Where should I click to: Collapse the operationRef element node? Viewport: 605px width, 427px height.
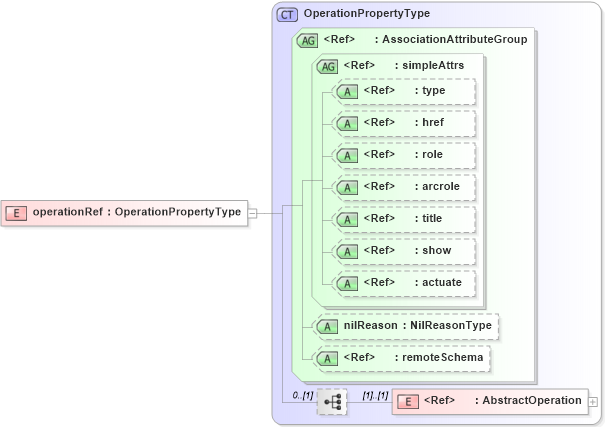(x=252, y=213)
